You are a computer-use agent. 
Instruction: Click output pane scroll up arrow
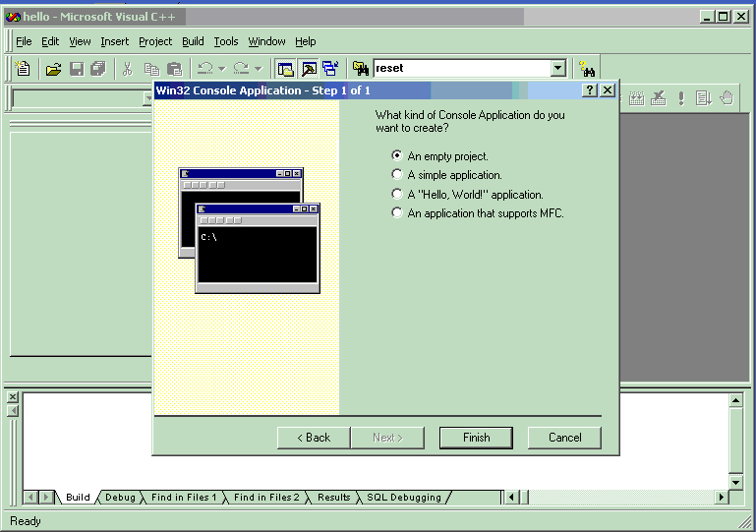click(735, 400)
